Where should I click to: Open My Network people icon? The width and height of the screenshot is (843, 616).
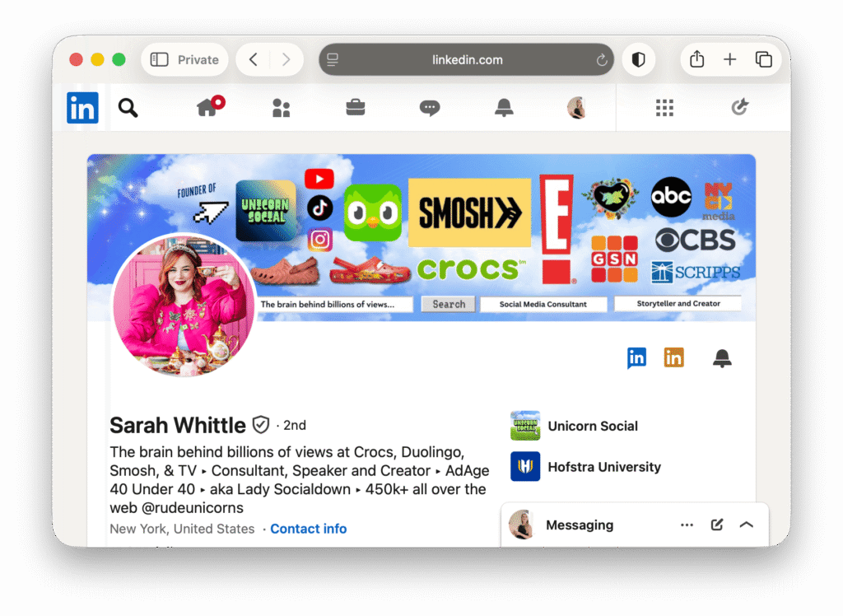click(x=282, y=108)
